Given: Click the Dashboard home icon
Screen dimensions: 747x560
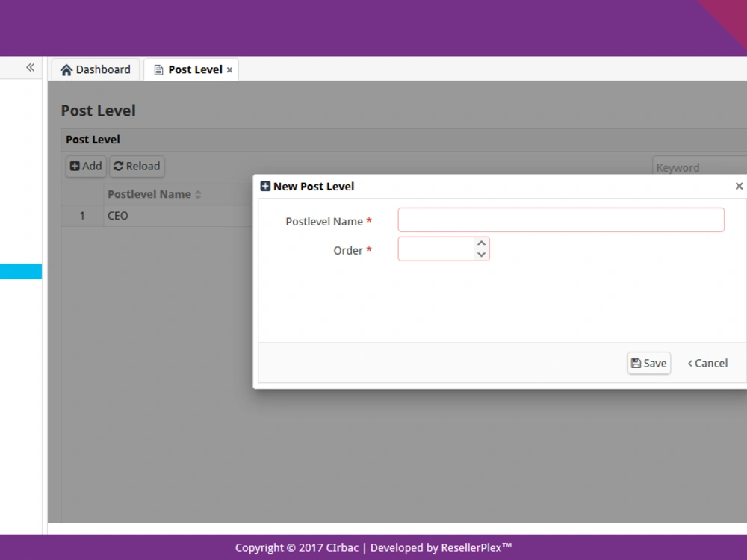Looking at the screenshot, I should tap(66, 70).
